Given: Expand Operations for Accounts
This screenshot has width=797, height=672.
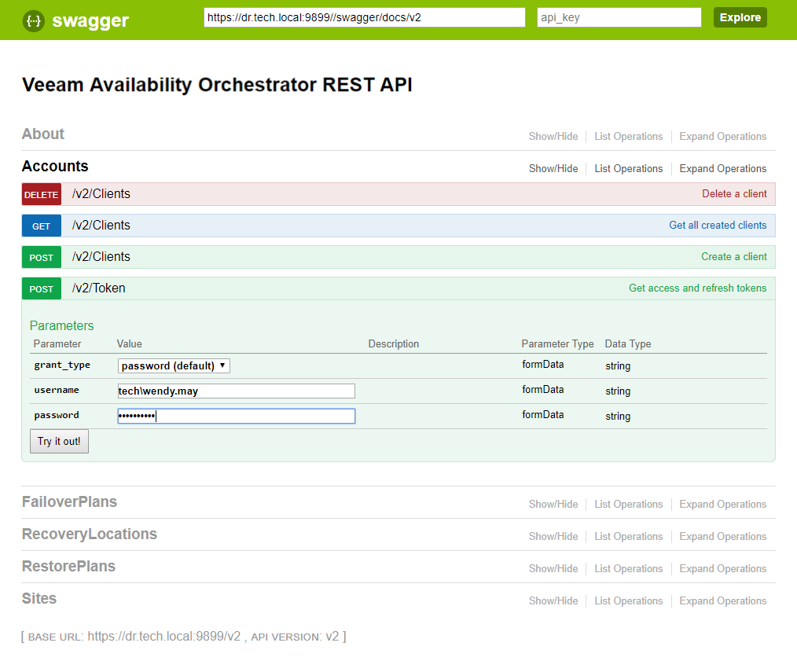Looking at the screenshot, I should coord(723,168).
